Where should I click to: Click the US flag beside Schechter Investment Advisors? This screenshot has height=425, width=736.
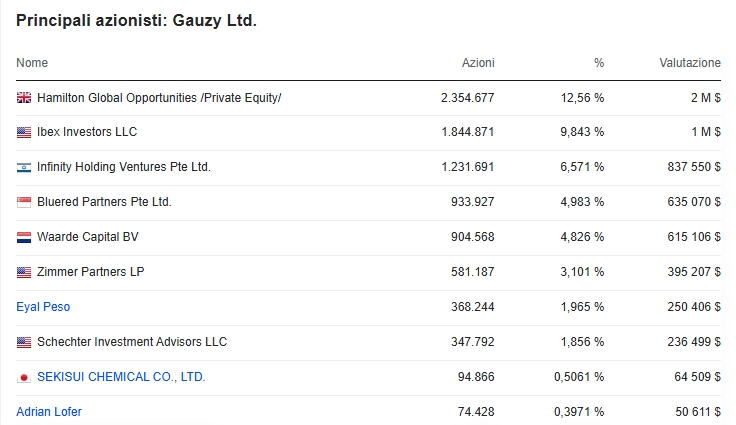(24, 342)
